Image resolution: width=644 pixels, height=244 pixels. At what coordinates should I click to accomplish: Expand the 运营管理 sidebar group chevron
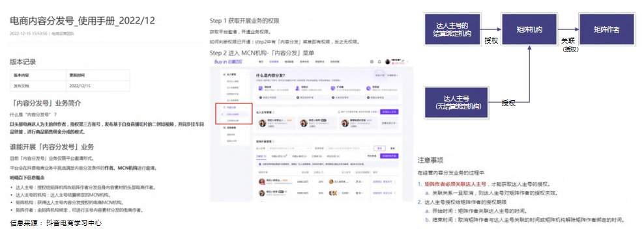point(247,128)
